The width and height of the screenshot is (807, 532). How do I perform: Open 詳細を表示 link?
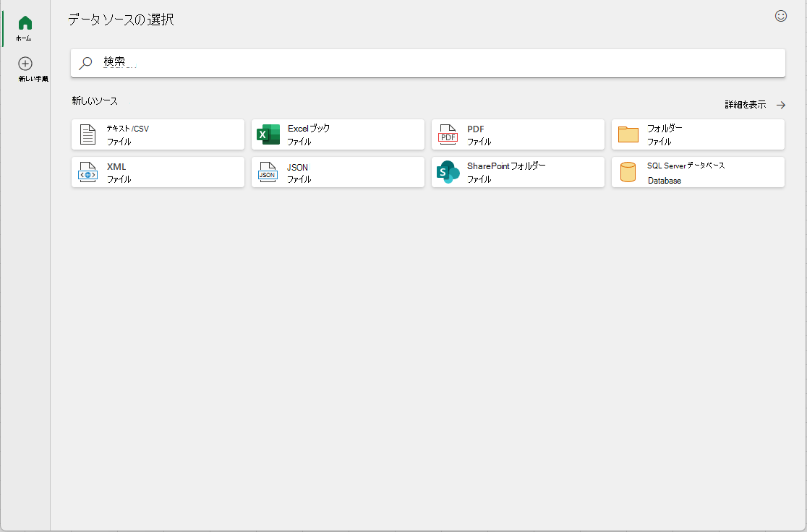(x=746, y=105)
